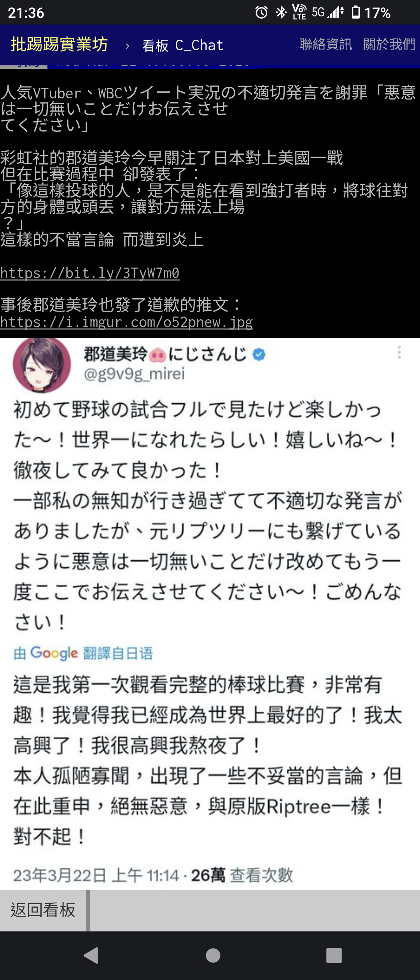Open the alarm clock status icon
The height and width of the screenshot is (980, 420).
tap(261, 12)
